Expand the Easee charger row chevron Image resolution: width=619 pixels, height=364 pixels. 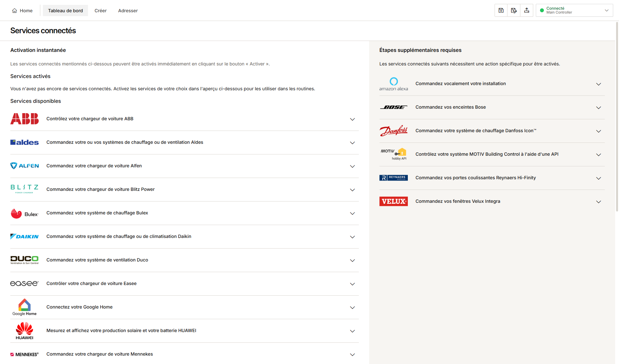(352, 284)
